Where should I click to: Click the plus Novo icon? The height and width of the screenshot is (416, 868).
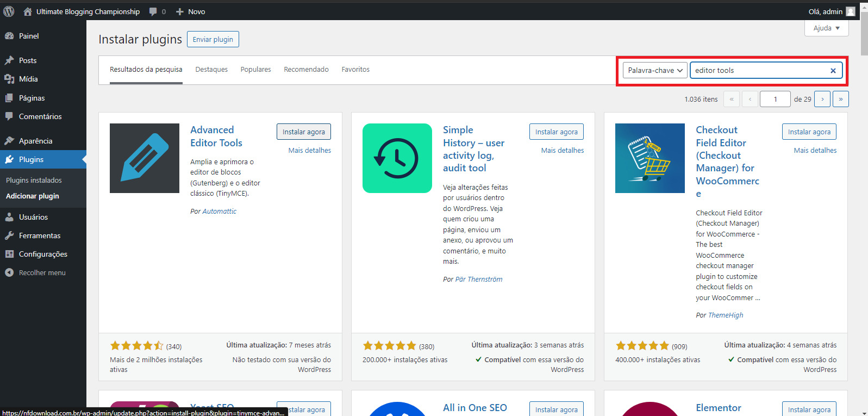180,11
